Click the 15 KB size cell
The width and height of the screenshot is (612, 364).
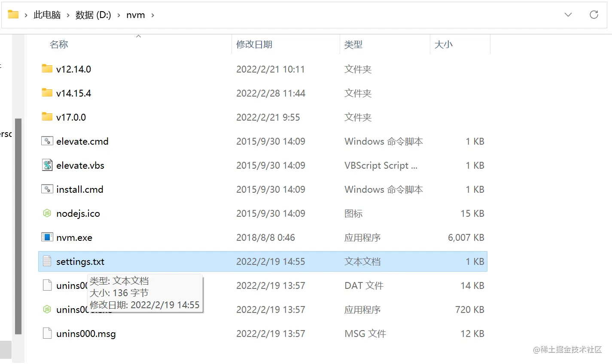472,213
